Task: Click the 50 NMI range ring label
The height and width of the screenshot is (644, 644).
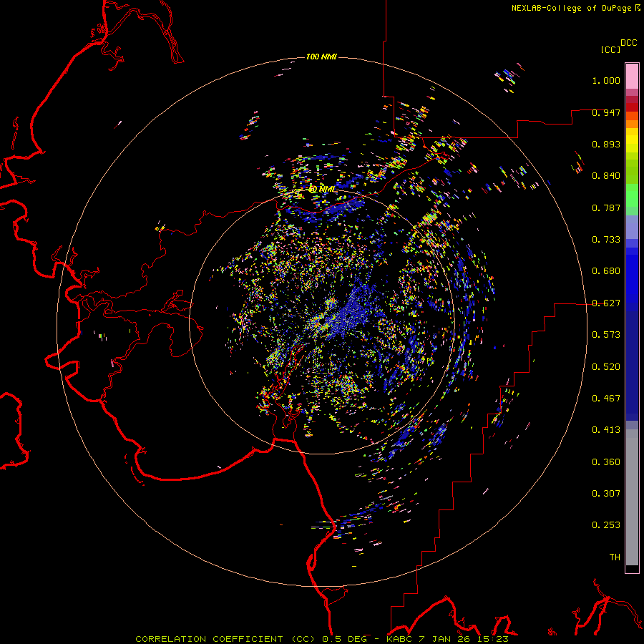Action: [x=321, y=190]
